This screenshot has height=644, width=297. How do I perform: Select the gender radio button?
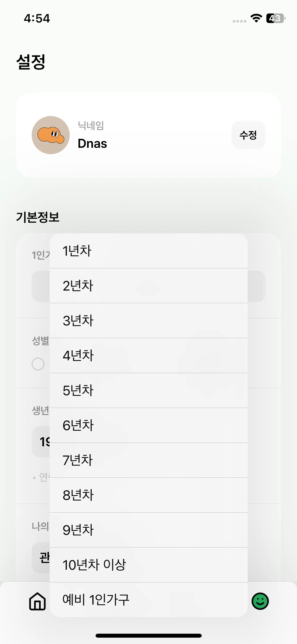38,364
